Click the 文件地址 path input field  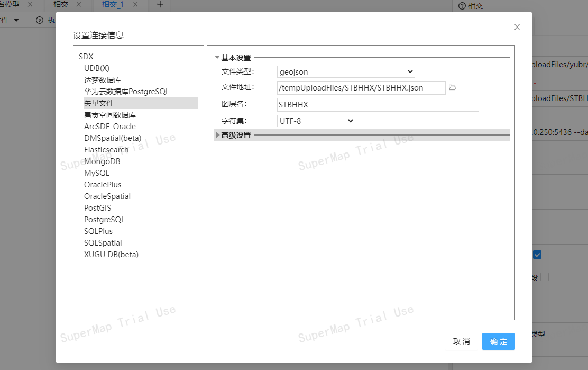361,88
